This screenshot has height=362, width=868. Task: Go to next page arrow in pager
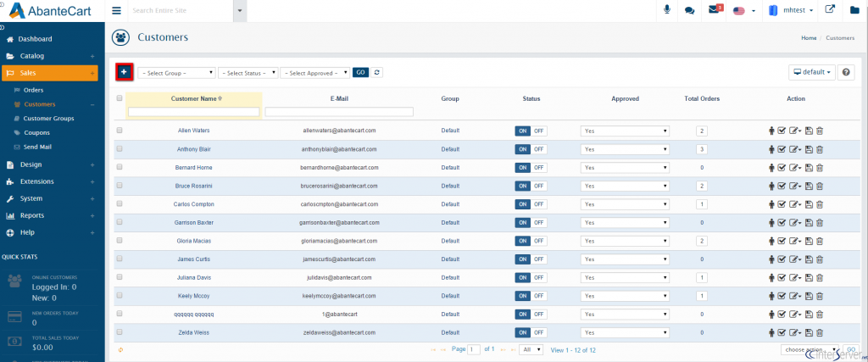click(504, 350)
